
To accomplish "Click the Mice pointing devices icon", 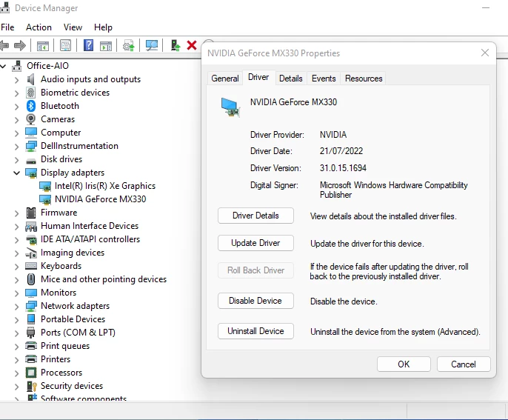I will [31, 279].
